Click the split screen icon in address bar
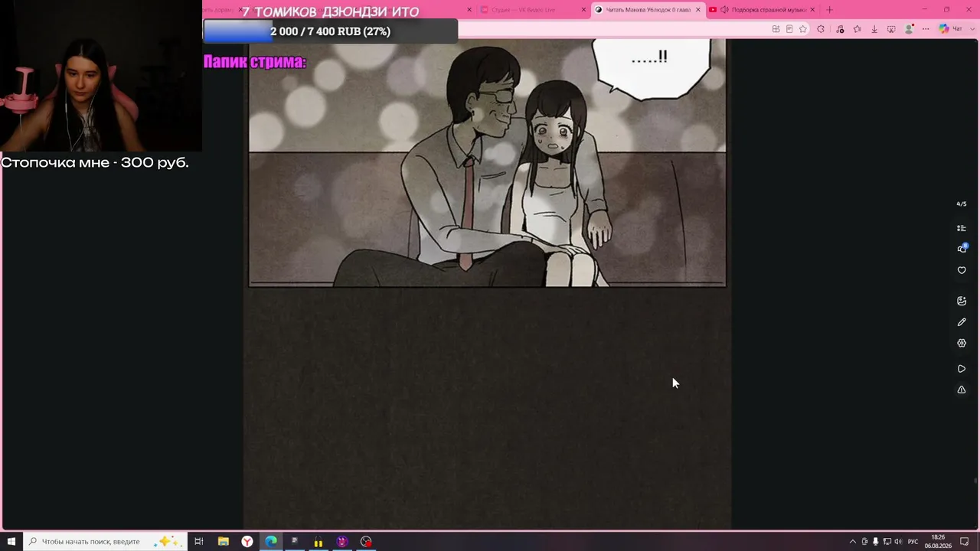Screen dimensions: 980x551 click(776, 29)
